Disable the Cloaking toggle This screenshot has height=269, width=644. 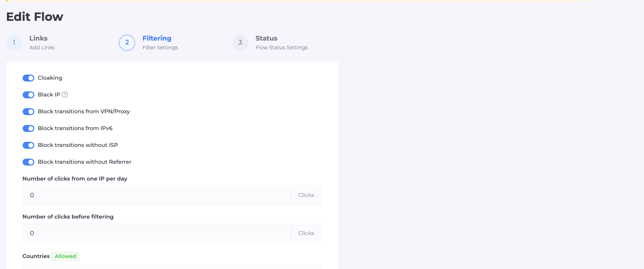point(28,78)
